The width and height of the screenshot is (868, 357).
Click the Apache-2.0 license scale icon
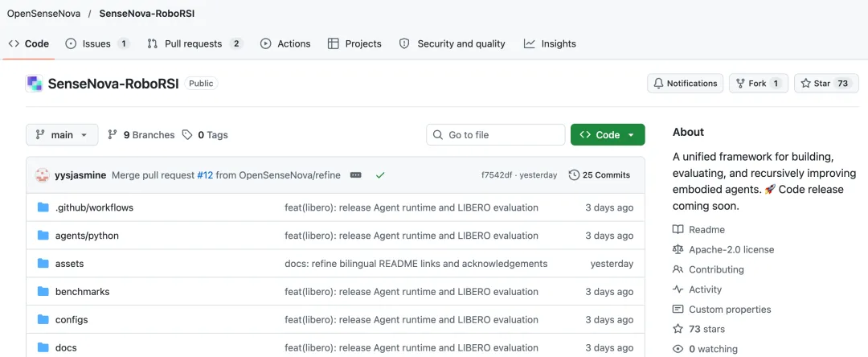[x=678, y=249]
